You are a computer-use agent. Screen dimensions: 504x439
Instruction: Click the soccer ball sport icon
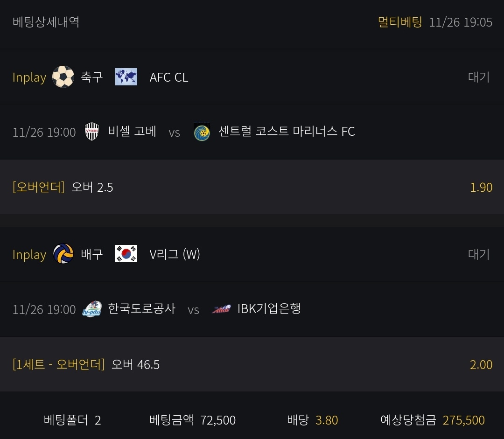click(x=63, y=77)
